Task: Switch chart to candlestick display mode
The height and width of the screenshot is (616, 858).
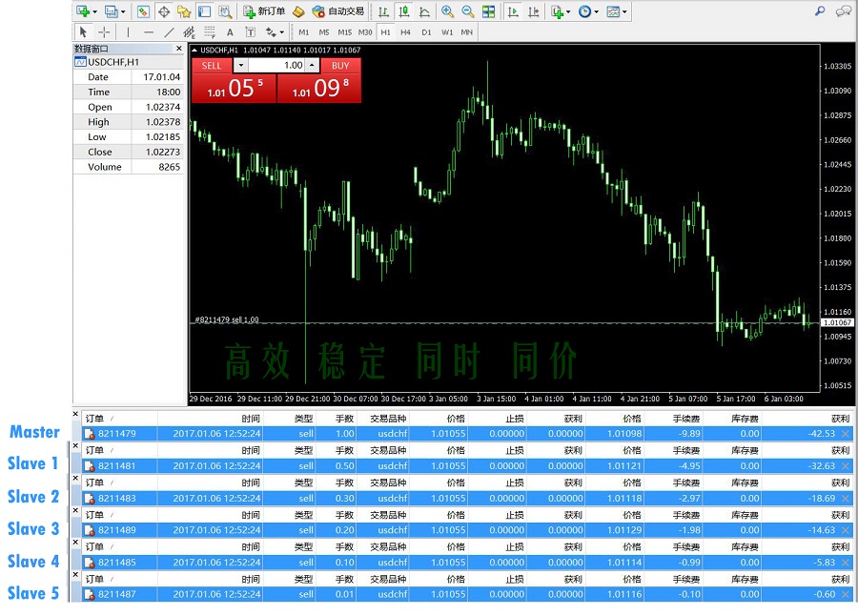Action: pos(403,11)
